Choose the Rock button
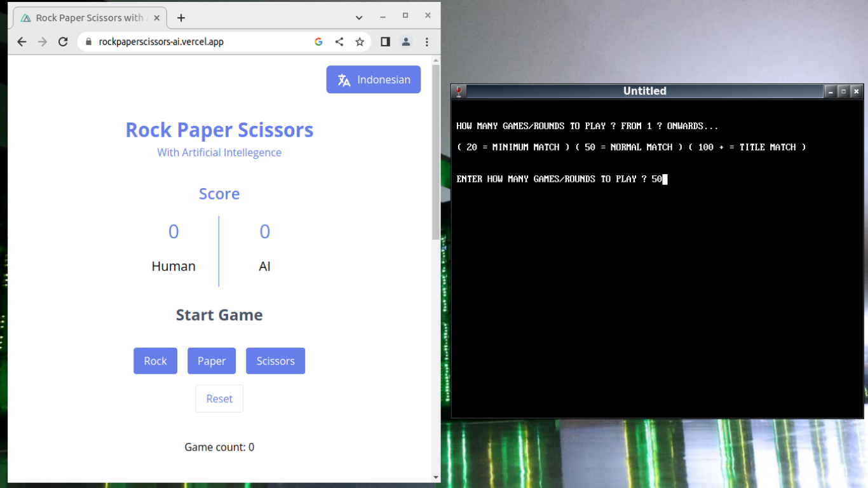Image resolution: width=868 pixels, height=488 pixels. pos(155,361)
